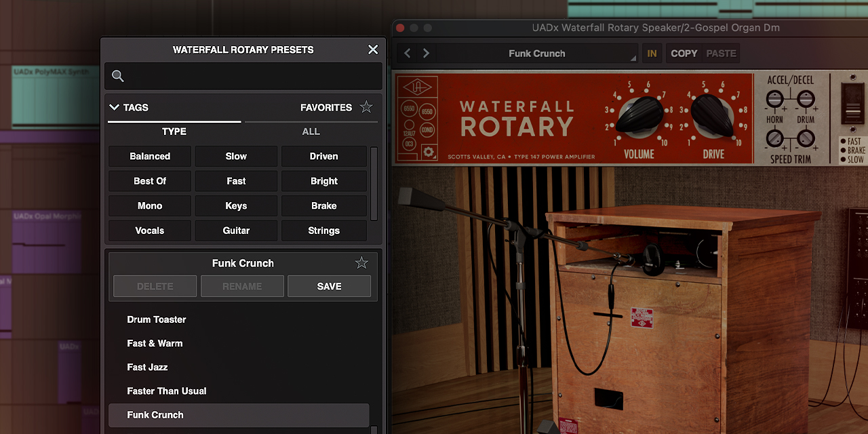The height and width of the screenshot is (434, 868).
Task: Click the Speed Trim HORN screw
Action: point(774,139)
